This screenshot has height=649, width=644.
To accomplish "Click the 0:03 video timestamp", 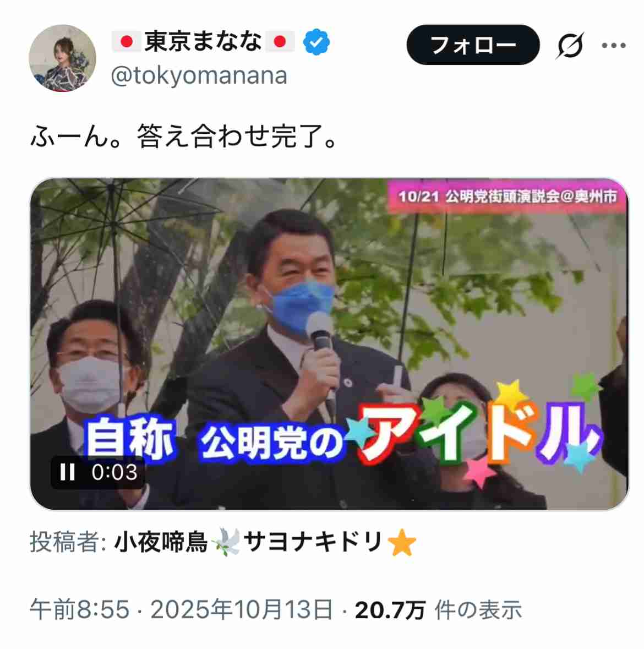I will click(114, 472).
